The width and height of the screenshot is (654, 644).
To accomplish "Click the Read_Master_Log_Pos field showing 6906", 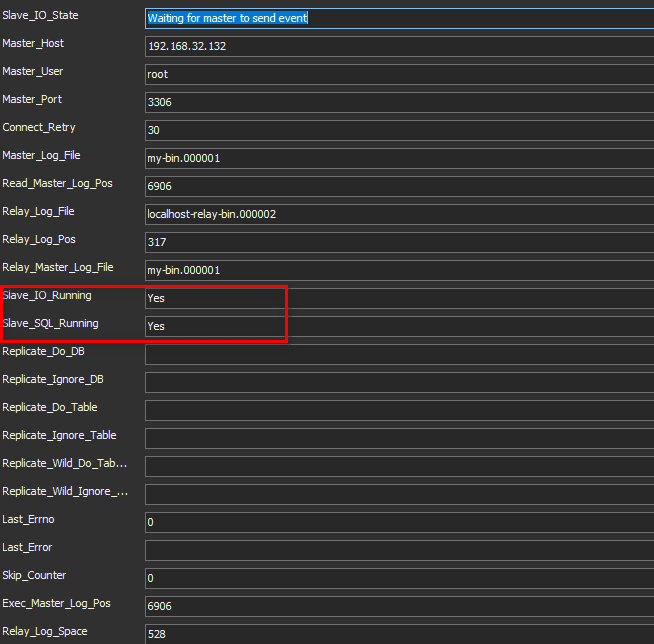I will [398, 186].
